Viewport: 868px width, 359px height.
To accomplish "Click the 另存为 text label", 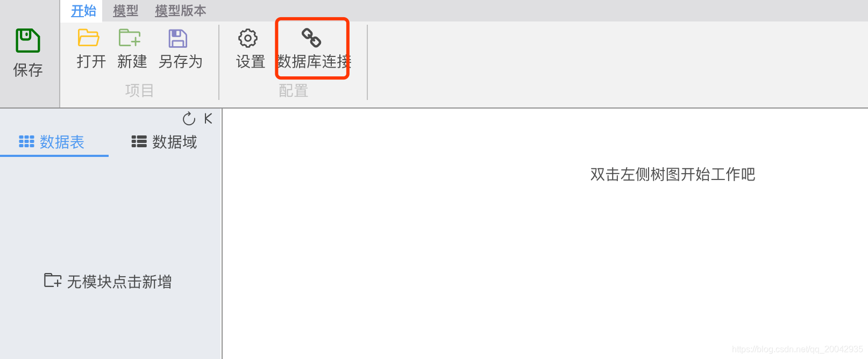I will (181, 62).
